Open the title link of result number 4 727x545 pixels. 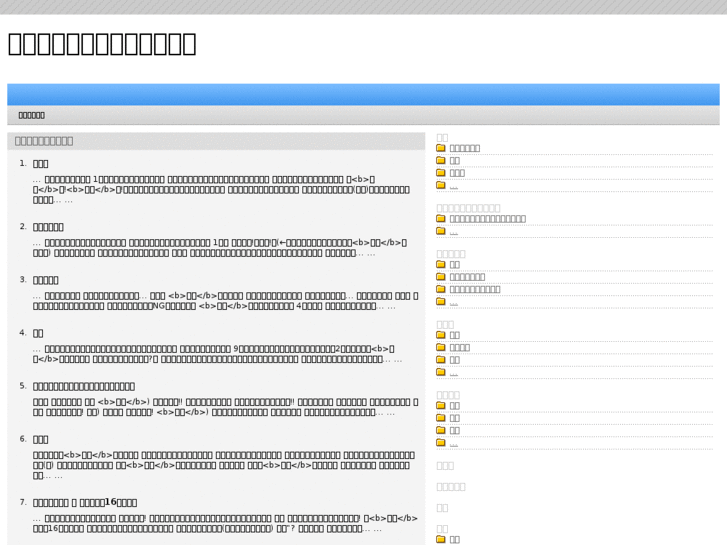click(x=38, y=333)
